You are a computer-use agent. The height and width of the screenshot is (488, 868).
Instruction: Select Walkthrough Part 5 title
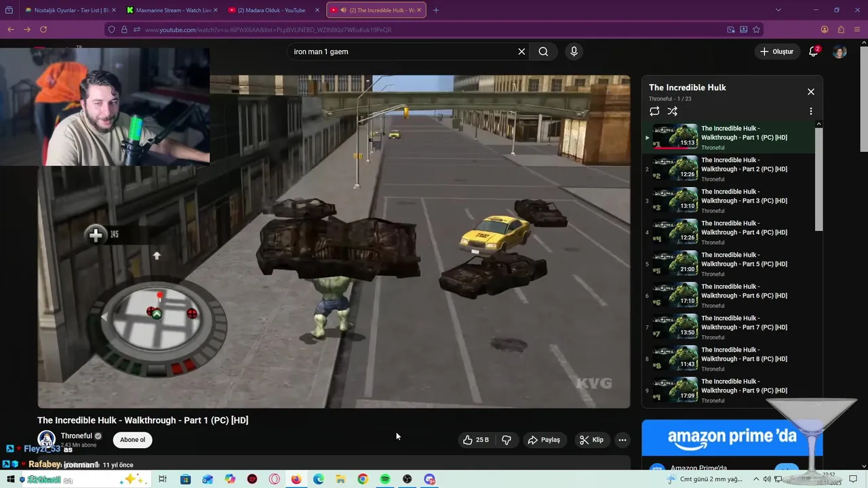pyautogui.click(x=744, y=260)
